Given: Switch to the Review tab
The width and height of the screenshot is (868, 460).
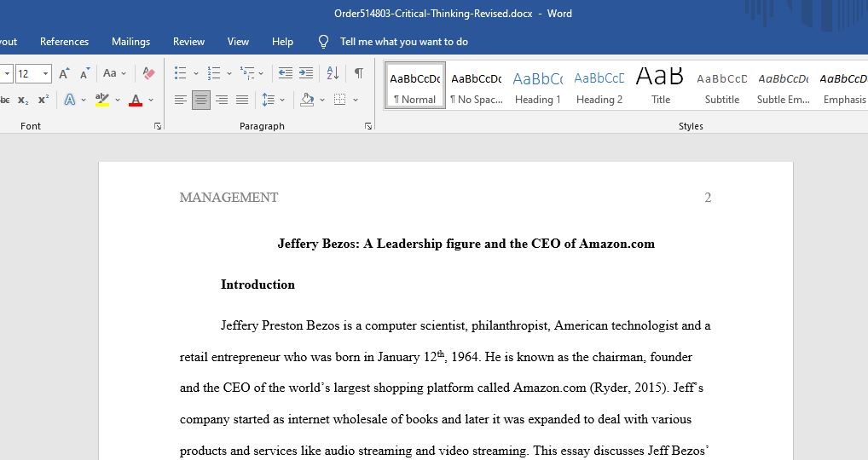Looking at the screenshot, I should coord(188,42).
